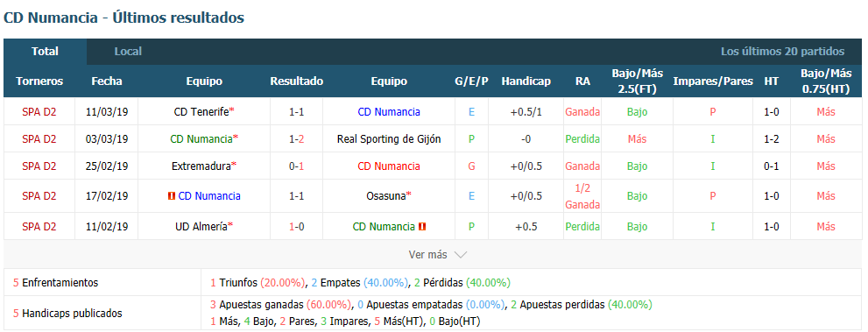
Task: Switch to the Local tab
Action: 128,52
